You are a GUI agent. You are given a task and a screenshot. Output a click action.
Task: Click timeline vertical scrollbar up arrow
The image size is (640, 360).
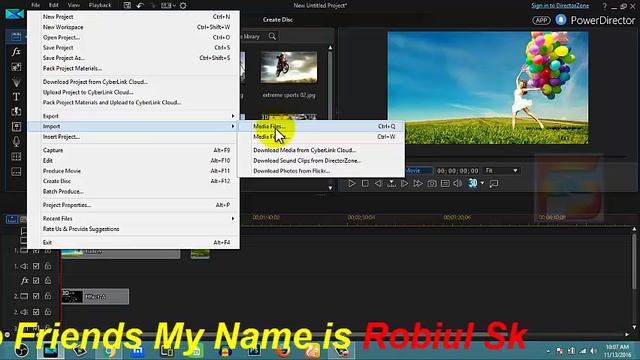pos(634,230)
